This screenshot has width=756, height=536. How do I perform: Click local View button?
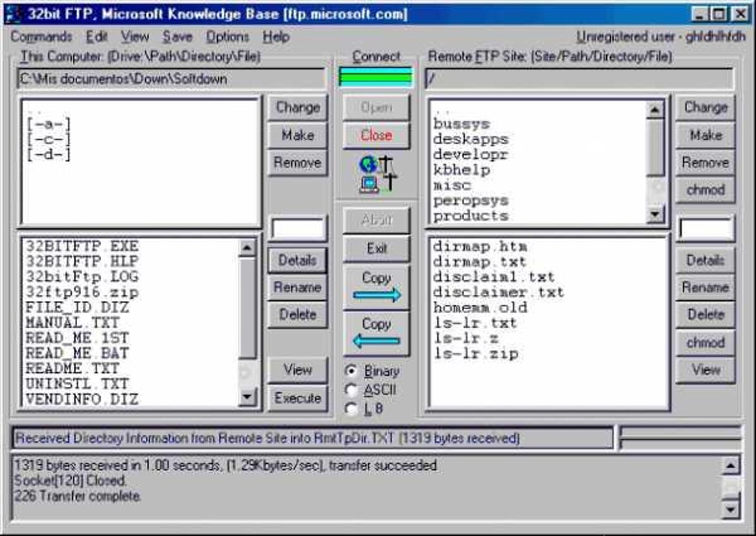297,370
